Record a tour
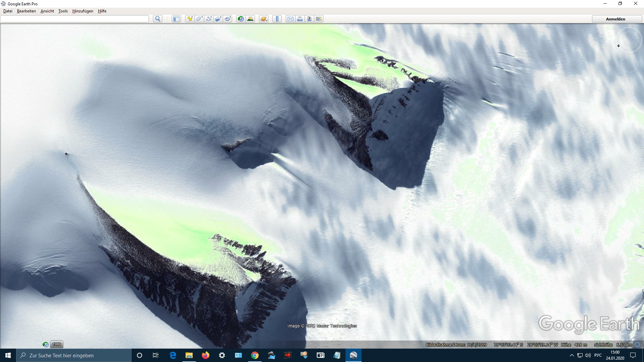Screen dimensions: 644x362 click(228, 19)
